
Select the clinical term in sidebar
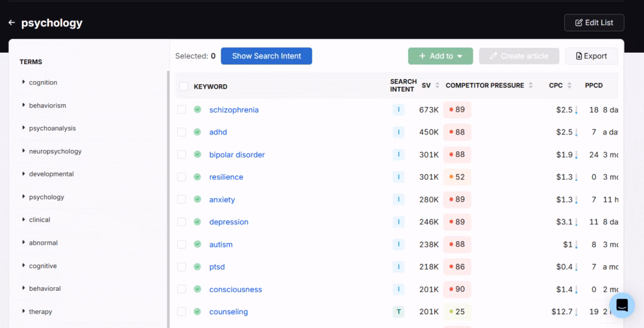(x=40, y=220)
